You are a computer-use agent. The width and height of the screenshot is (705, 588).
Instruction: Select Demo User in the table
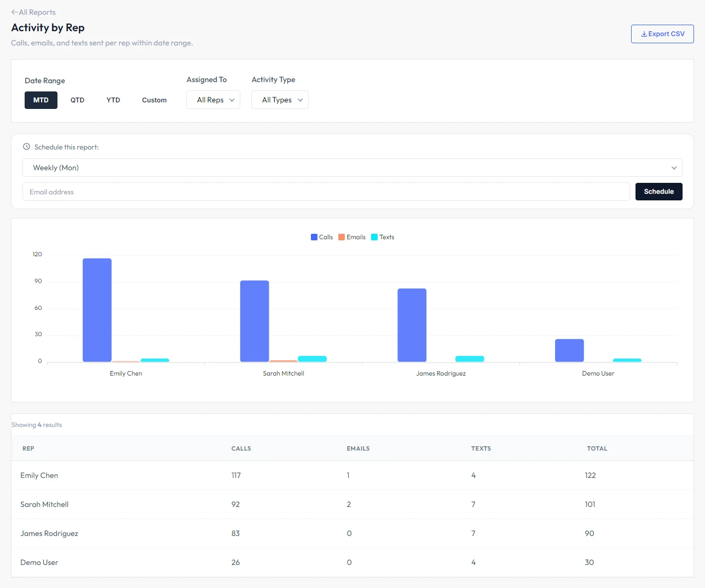(x=39, y=562)
